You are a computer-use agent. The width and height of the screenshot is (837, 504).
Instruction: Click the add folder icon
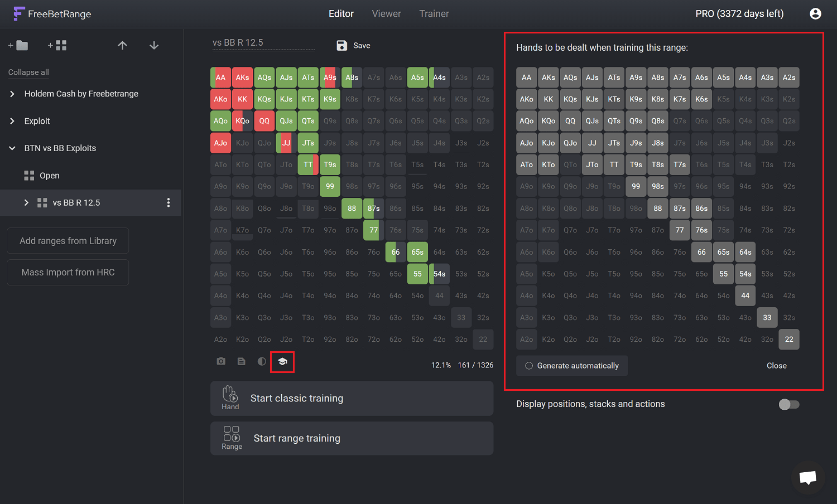19,45
